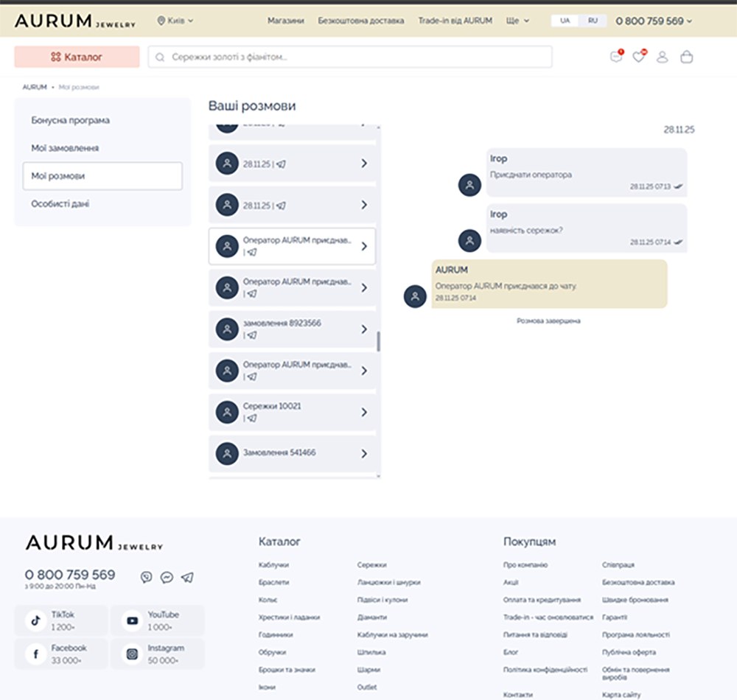737x700 pixels.
Task: Select Бонусна програма in the sidebar
Action: (71, 120)
